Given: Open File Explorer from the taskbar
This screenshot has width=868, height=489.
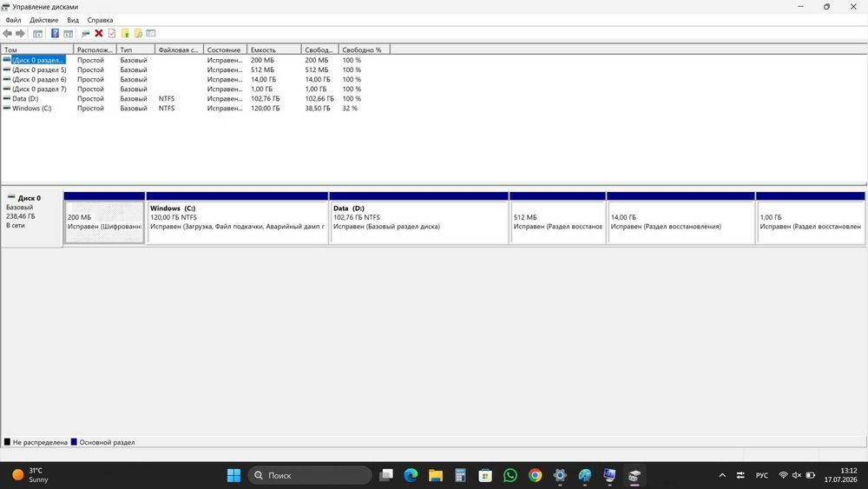Looking at the screenshot, I should pos(436,475).
